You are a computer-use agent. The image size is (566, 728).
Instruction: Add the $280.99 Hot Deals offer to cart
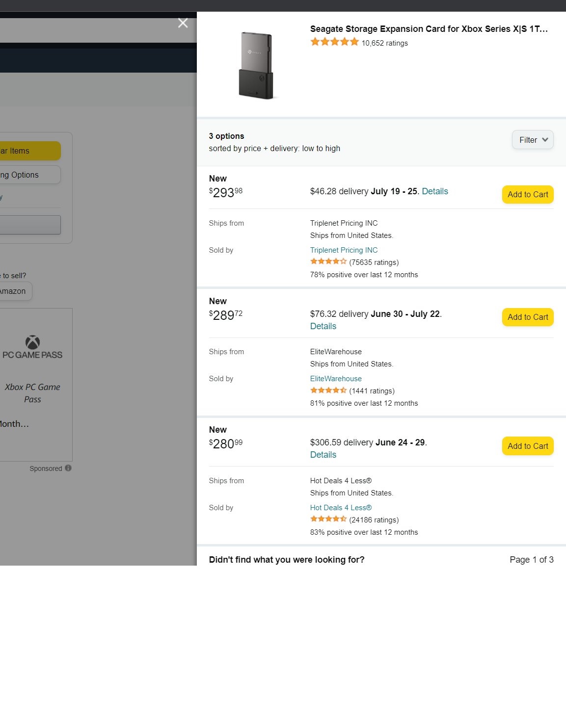(x=528, y=446)
